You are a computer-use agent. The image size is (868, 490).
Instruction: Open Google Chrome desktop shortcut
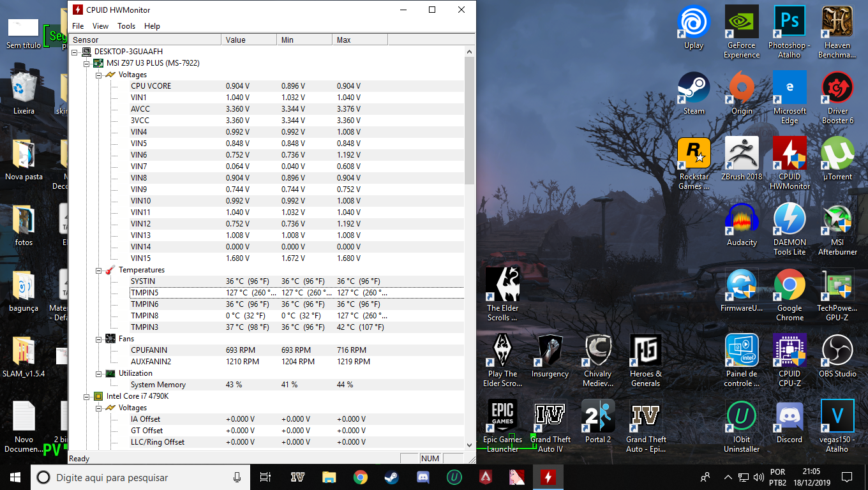tap(789, 295)
